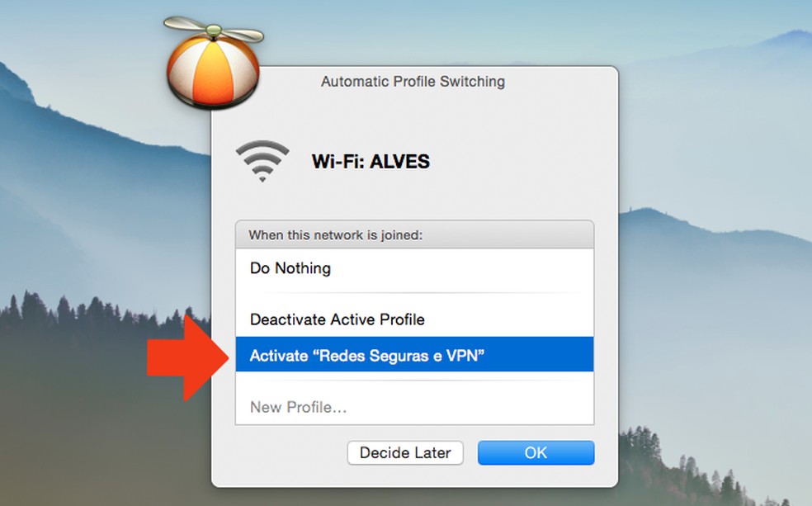812x506 pixels.
Task: Select "Deactivate Active Profile" in the list
Action: click(414, 319)
